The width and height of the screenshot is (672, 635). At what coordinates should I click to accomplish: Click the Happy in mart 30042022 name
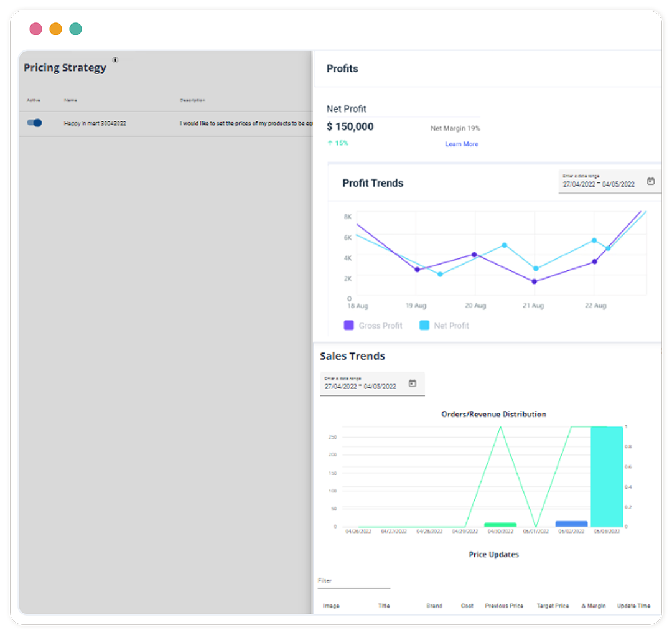tap(95, 123)
